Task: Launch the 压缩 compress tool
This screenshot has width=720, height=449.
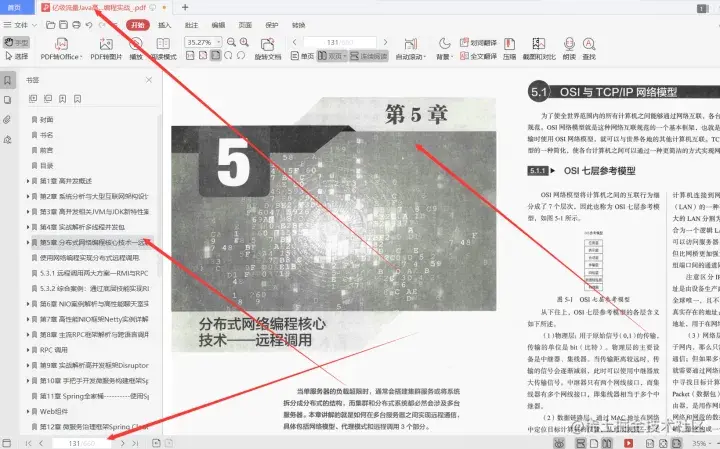Action: pos(509,49)
